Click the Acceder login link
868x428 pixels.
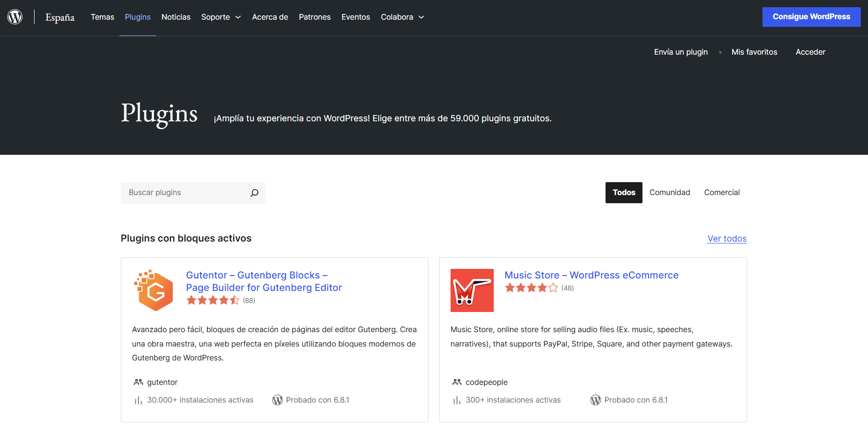(810, 52)
